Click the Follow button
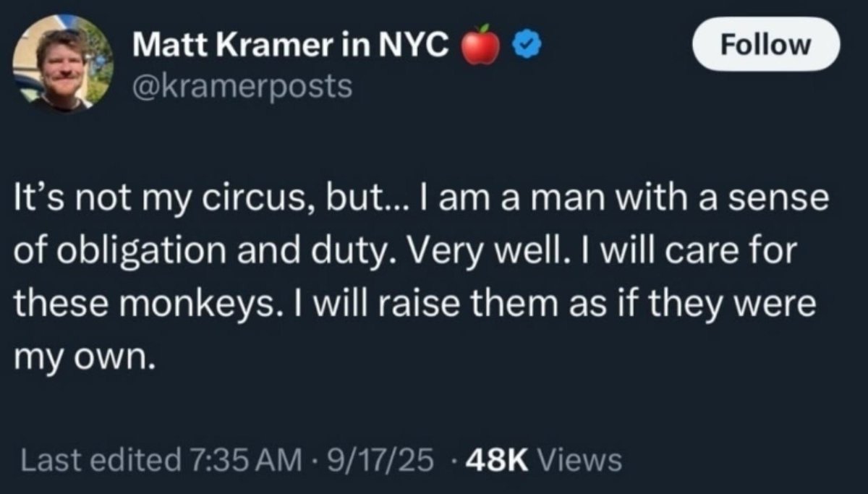The image size is (868, 494). point(766,45)
